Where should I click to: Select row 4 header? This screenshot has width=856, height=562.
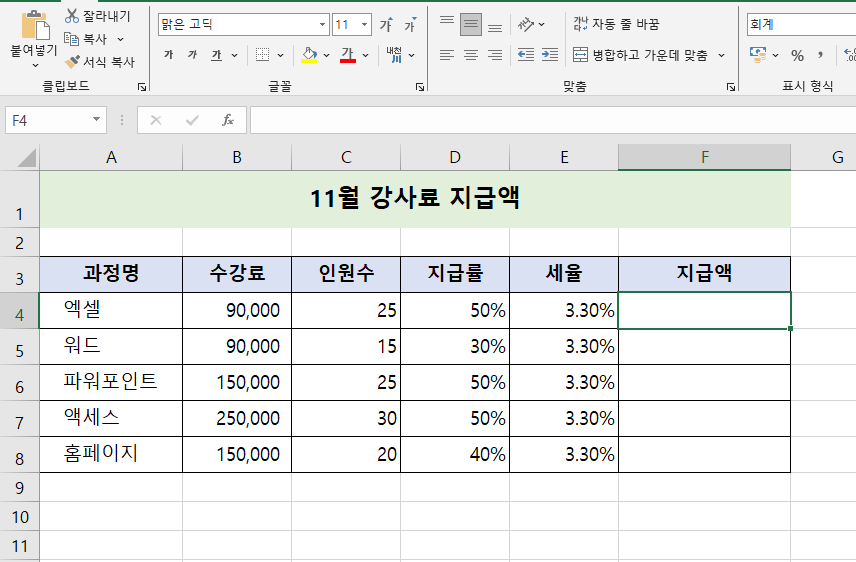tap(19, 311)
